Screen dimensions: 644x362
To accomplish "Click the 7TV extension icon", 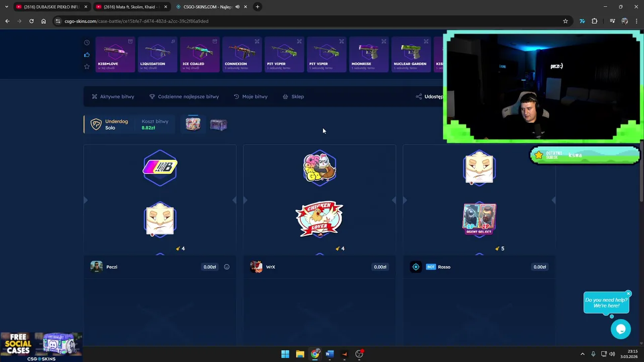I will click(x=582, y=21).
